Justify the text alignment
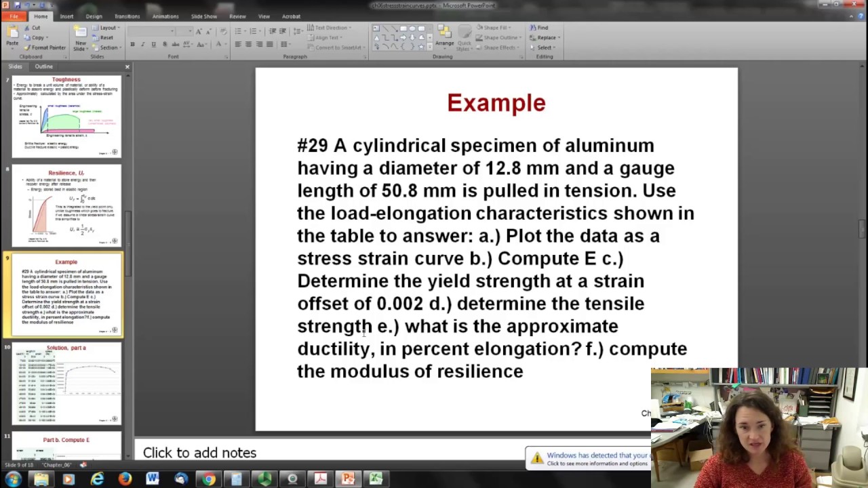The width and height of the screenshot is (868, 488). (x=269, y=44)
